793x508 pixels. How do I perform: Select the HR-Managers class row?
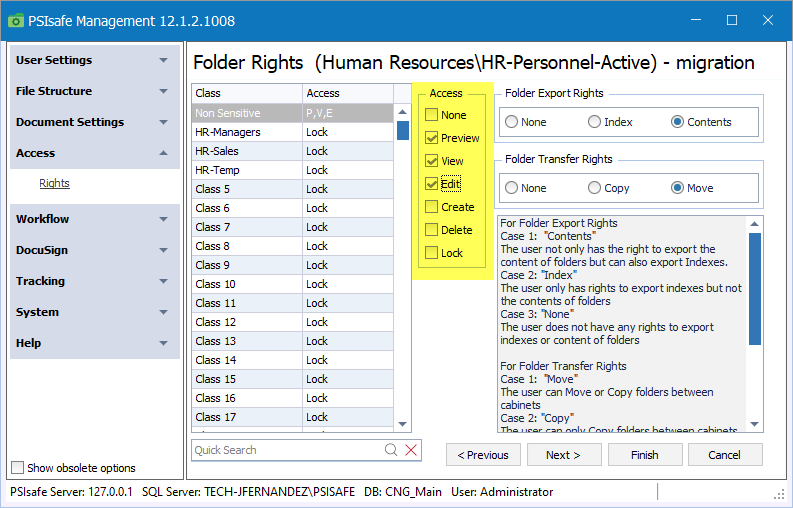coord(292,132)
